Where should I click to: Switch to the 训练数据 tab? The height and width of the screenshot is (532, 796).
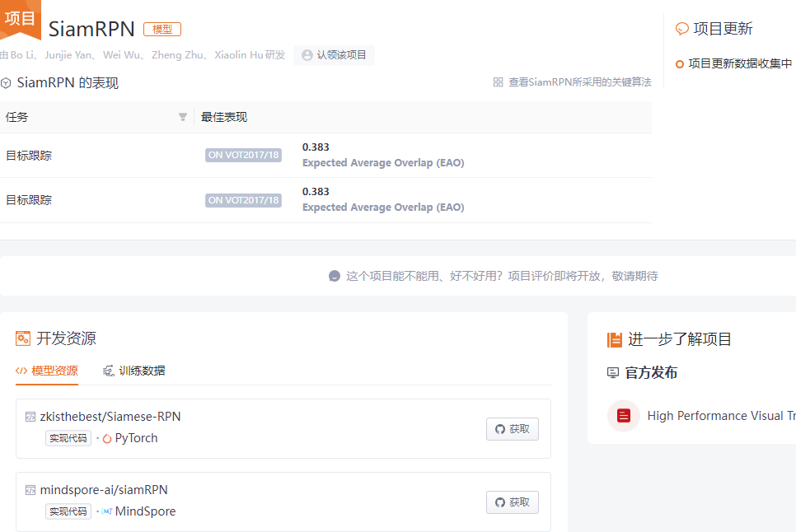[x=134, y=371]
